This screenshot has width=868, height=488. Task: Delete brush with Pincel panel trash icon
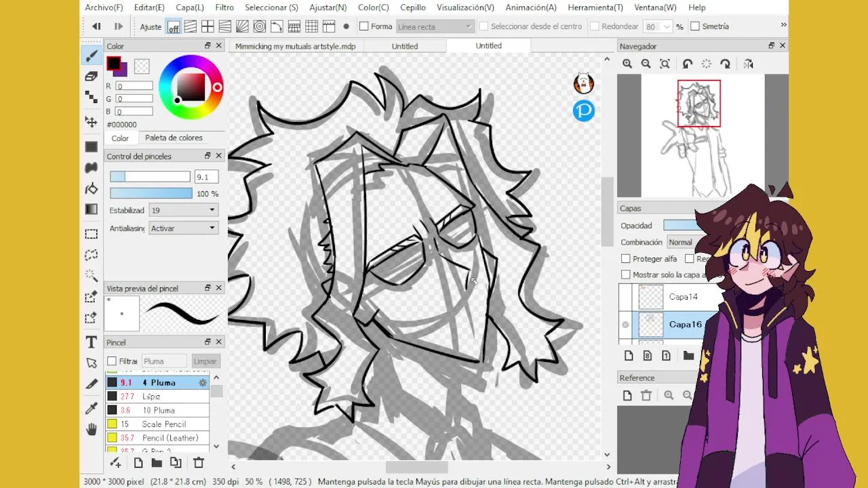point(198,462)
